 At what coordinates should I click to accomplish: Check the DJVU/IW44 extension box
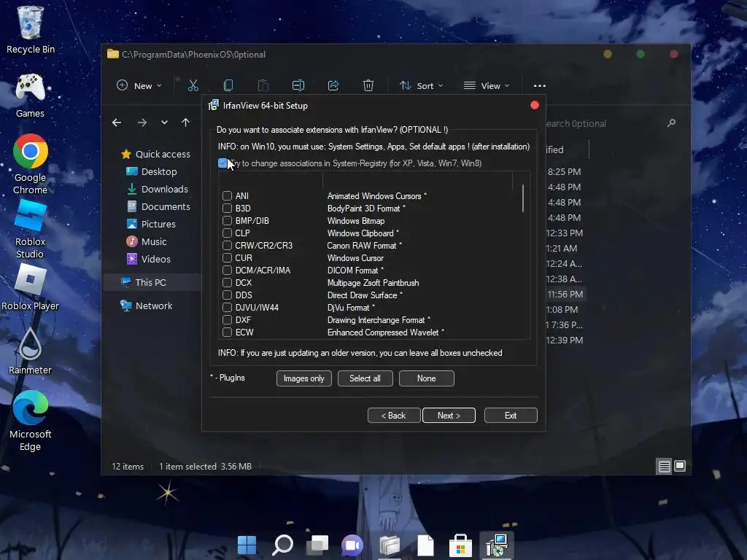[228, 307]
